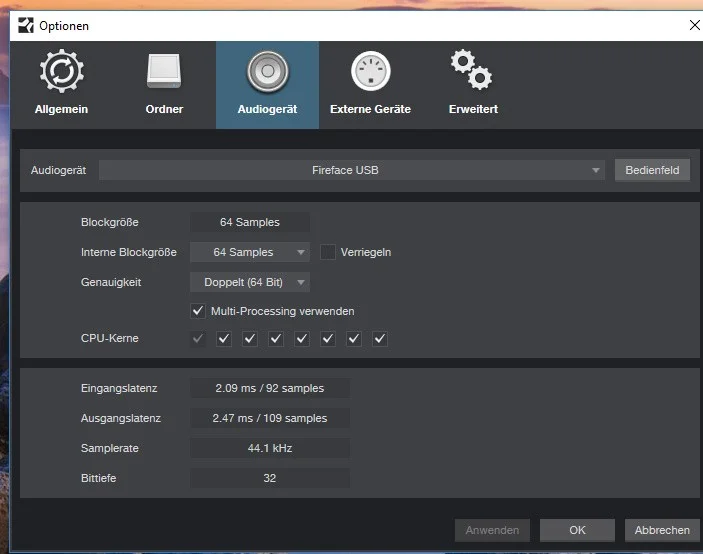Image resolution: width=703 pixels, height=554 pixels.
Task: Toggle the sixth CPU-Kerne checkbox
Action: pos(328,338)
